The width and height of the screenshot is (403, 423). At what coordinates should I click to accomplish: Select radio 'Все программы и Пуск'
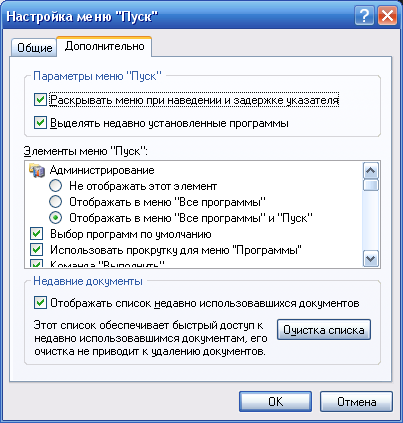click(x=55, y=218)
